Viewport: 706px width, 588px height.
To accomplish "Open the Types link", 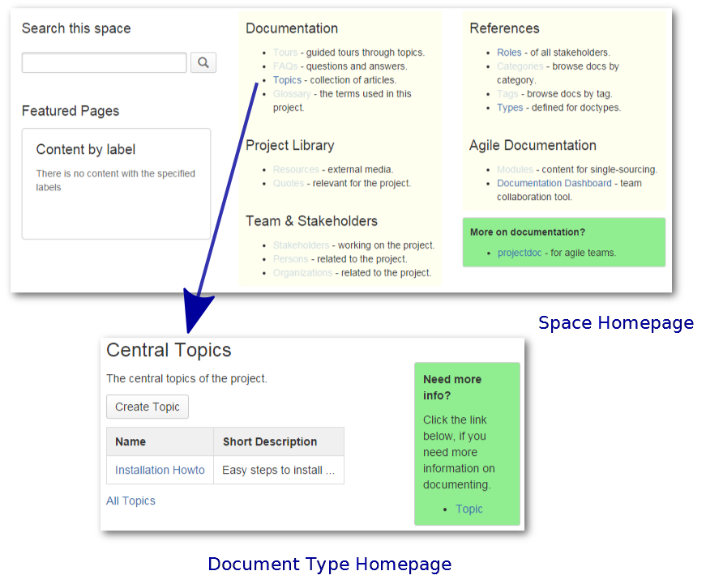I will point(510,108).
